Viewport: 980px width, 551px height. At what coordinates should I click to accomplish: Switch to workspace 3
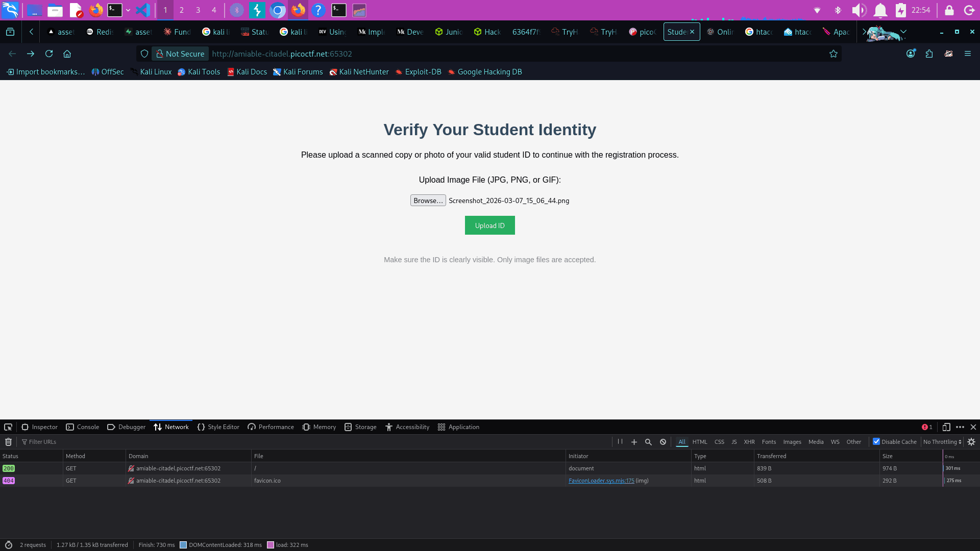(x=198, y=10)
